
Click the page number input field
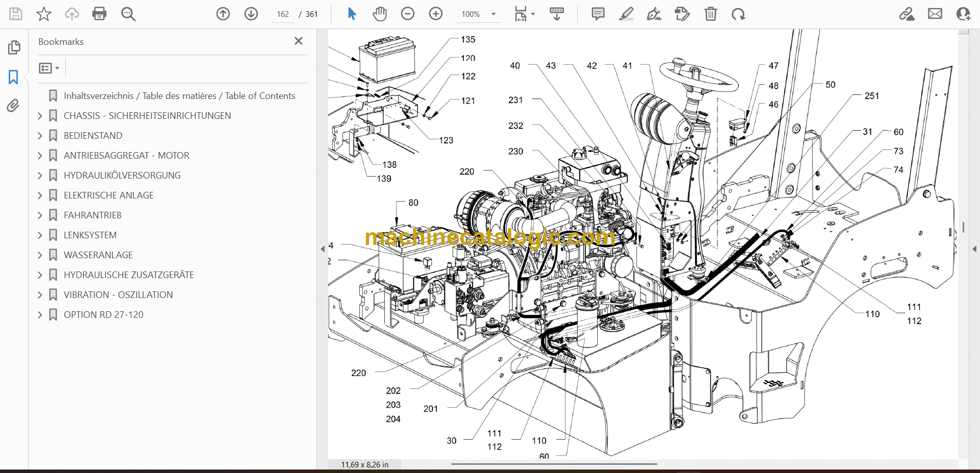(283, 14)
